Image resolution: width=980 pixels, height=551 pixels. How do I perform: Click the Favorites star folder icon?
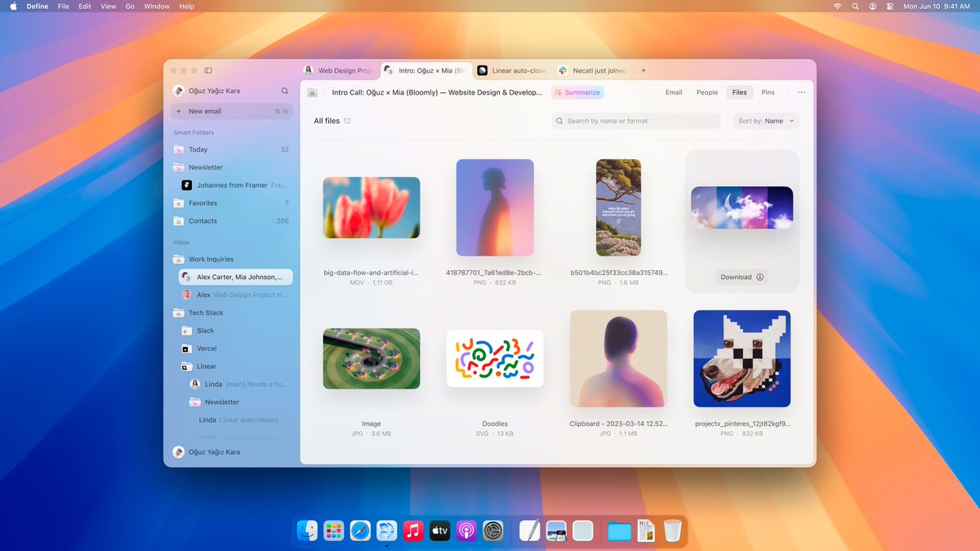pyautogui.click(x=179, y=203)
